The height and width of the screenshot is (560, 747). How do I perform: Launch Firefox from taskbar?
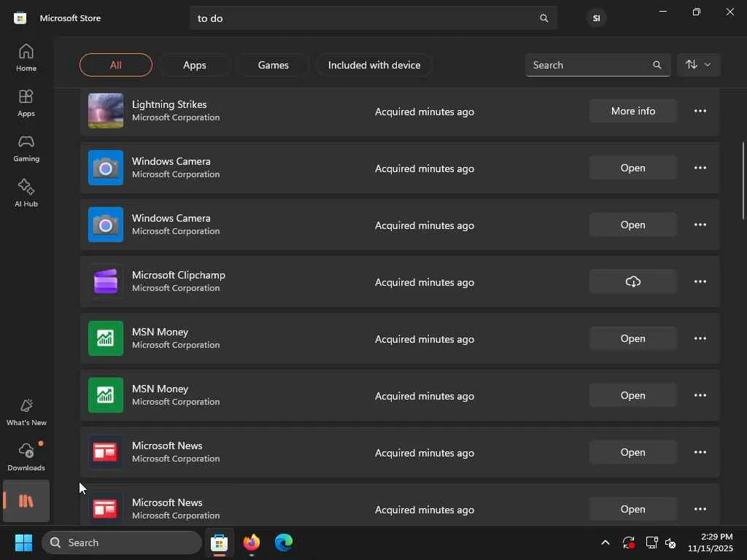click(x=252, y=542)
